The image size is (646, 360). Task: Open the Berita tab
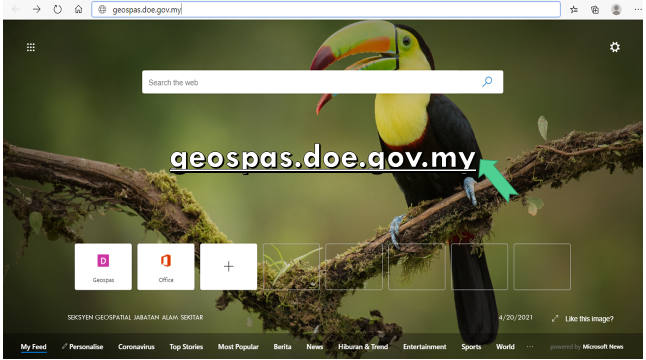pos(282,347)
